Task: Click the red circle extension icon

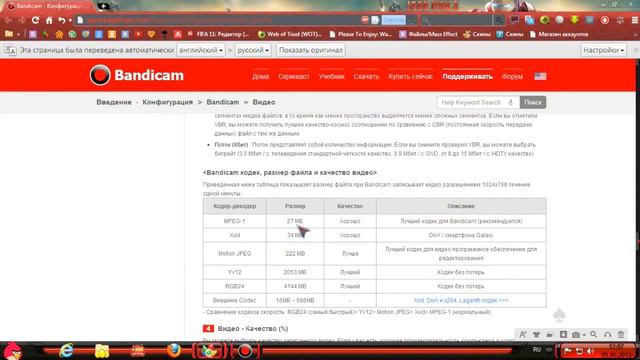Action: tap(605, 20)
